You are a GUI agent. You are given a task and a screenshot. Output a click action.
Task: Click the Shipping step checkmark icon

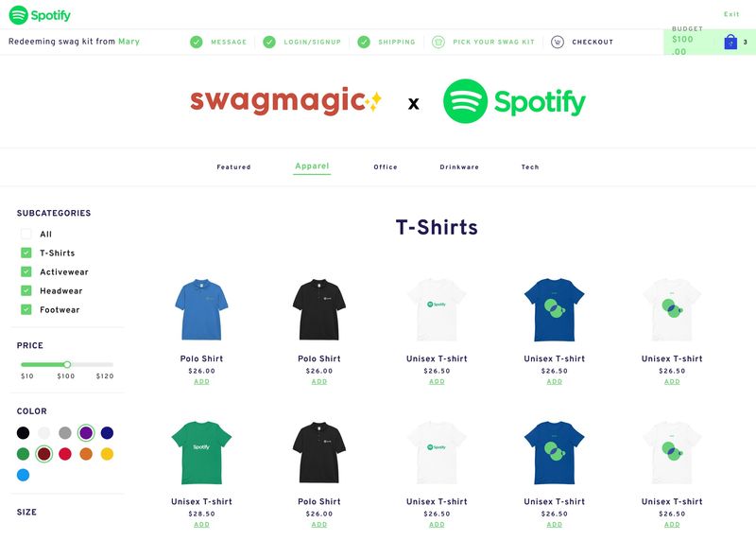coord(364,42)
